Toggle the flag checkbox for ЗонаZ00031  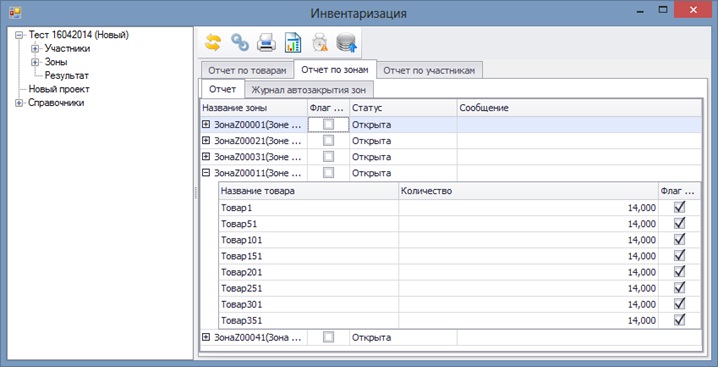coord(328,157)
